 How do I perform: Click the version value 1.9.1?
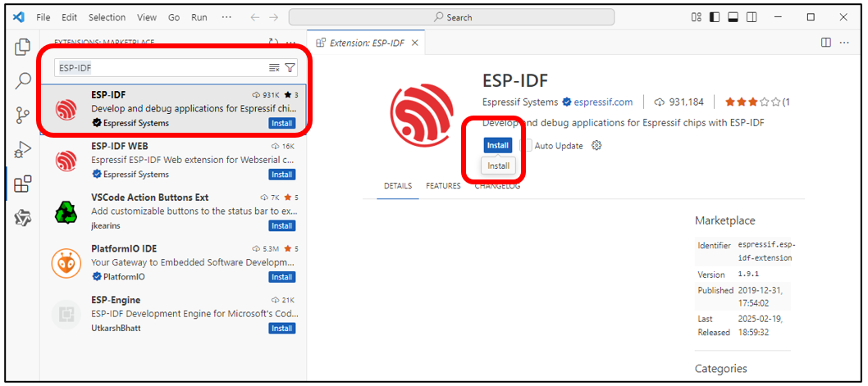click(747, 274)
